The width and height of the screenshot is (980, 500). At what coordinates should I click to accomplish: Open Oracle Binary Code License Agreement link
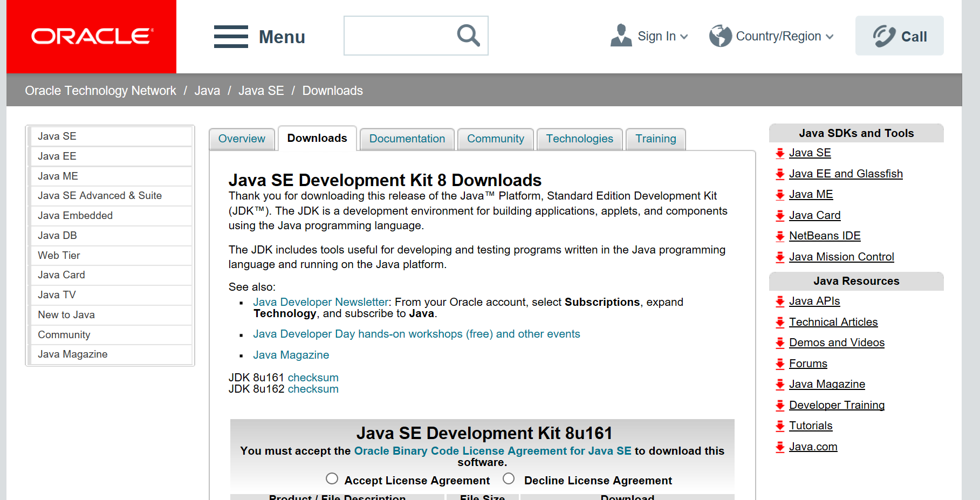492,451
